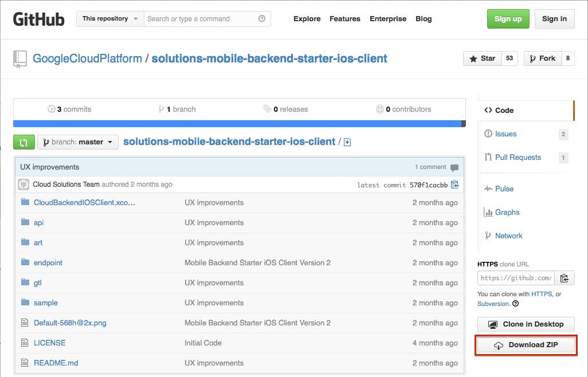
Task: Open the search help question mark icon
Action: pos(262,19)
